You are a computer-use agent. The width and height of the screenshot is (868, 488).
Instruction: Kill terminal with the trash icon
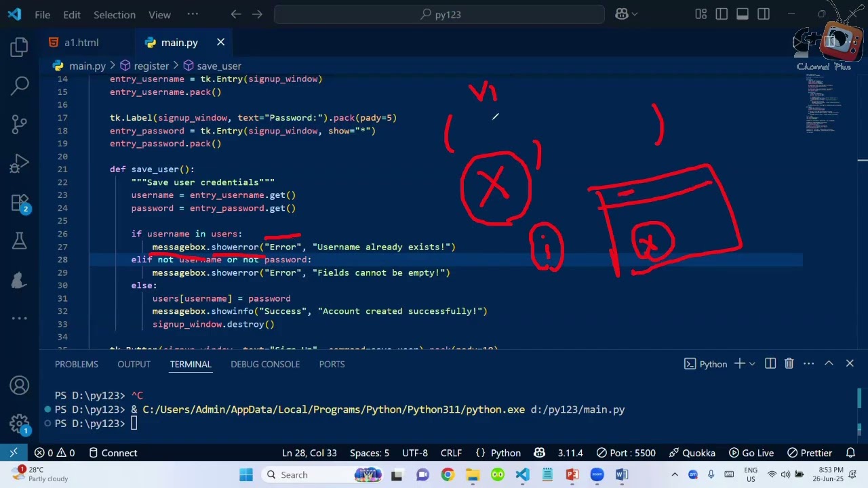click(x=789, y=364)
